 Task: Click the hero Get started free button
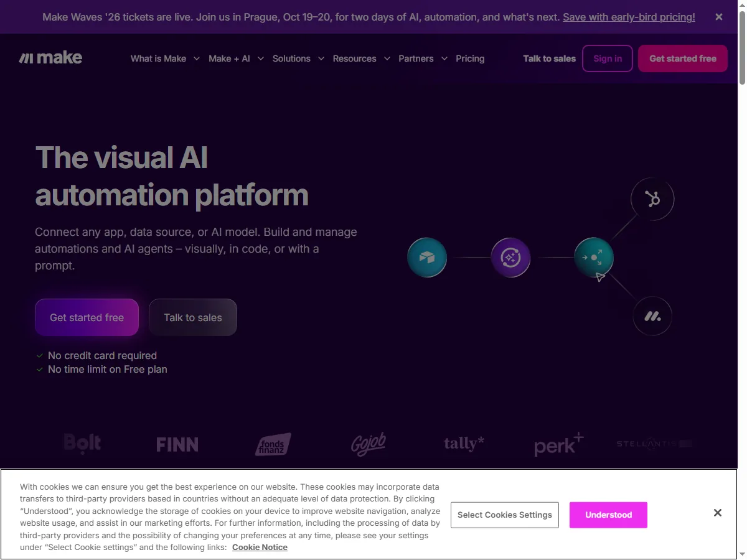click(x=87, y=317)
